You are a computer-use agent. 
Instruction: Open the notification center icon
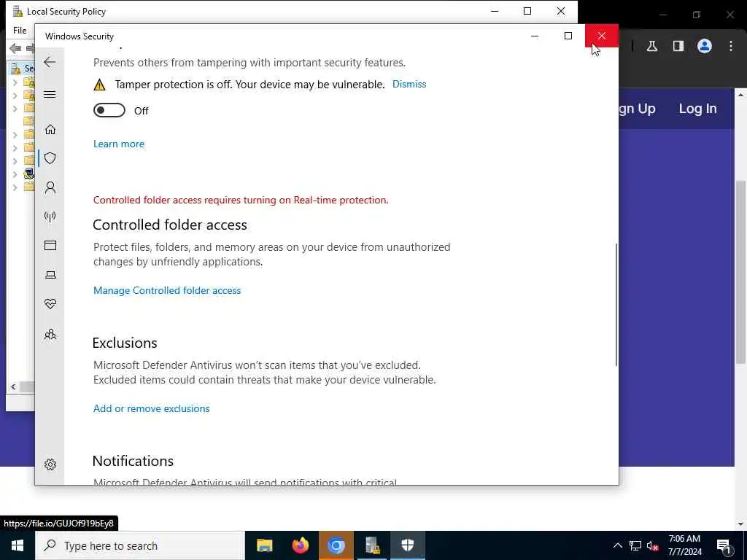(x=724, y=546)
